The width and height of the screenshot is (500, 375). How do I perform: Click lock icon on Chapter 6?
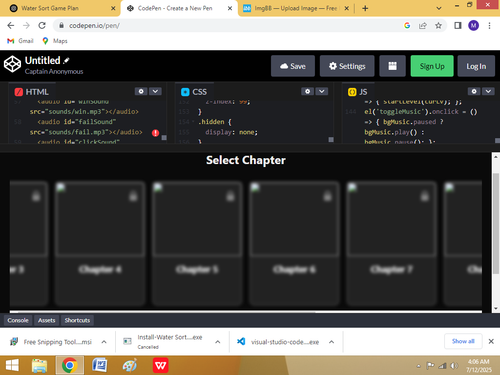point(328,196)
